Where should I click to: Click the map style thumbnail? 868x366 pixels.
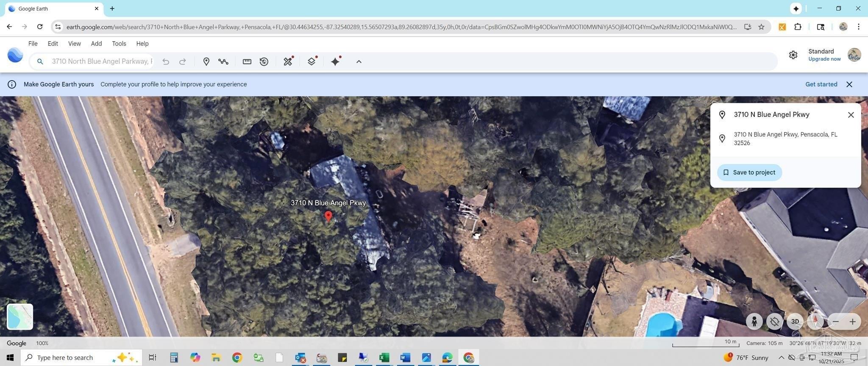click(20, 316)
